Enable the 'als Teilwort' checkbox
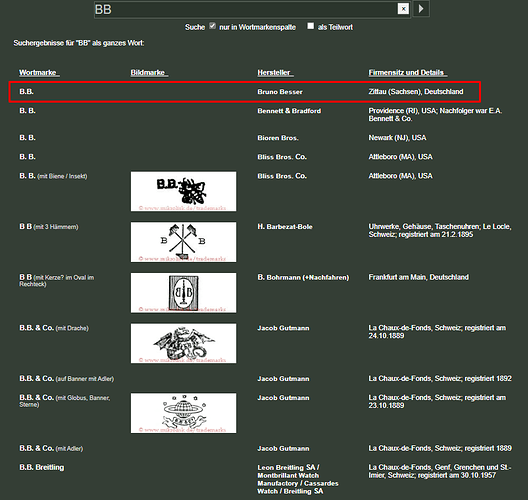Viewport: 528px width, 500px height. 310,26
